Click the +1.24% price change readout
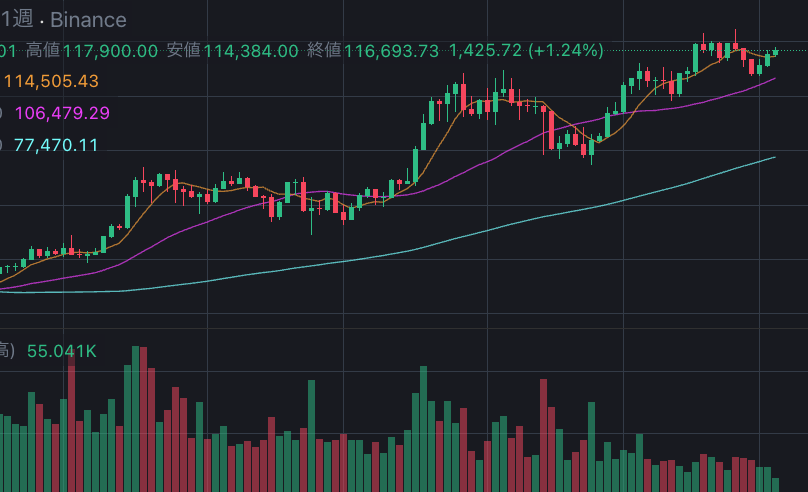Image resolution: width=808 pixels, height=492 pixels. [x=566, y=50]
